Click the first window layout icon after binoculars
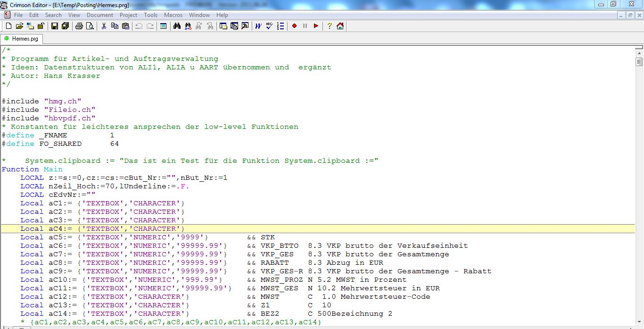Screen dimensions: 644x329 coord(223,26)
